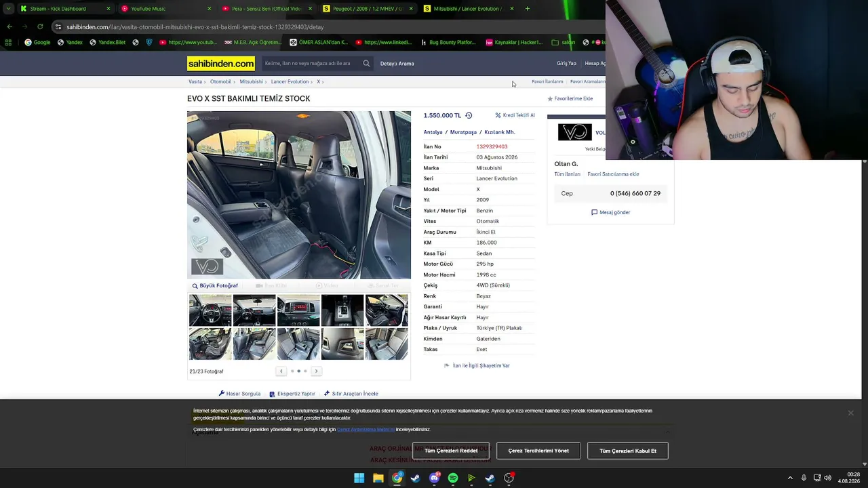
Task: Switch to the Peugeot / 2008 tab
Action: (x=366, y=9)
